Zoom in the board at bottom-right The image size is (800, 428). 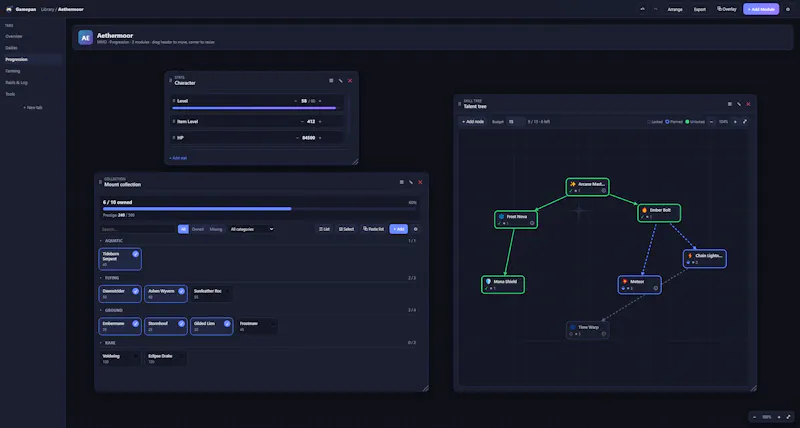click(x=779, y=417)
